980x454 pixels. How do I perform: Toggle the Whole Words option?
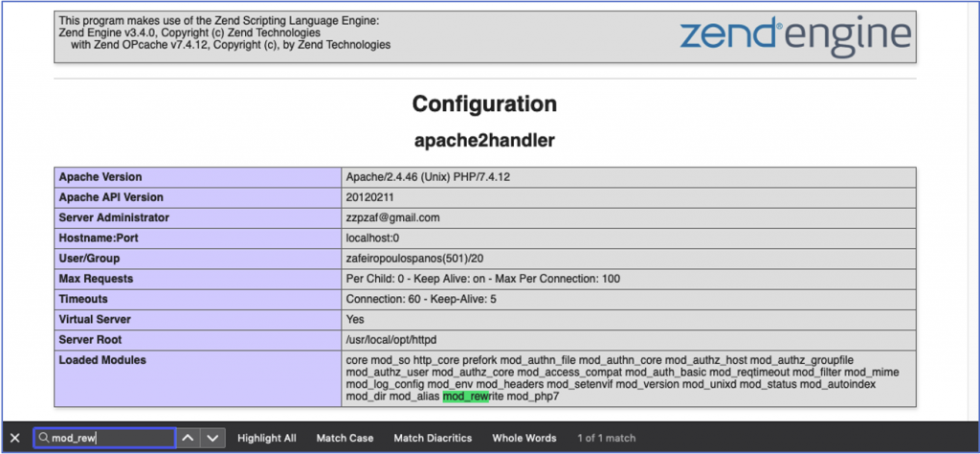[x=523, y=438]
